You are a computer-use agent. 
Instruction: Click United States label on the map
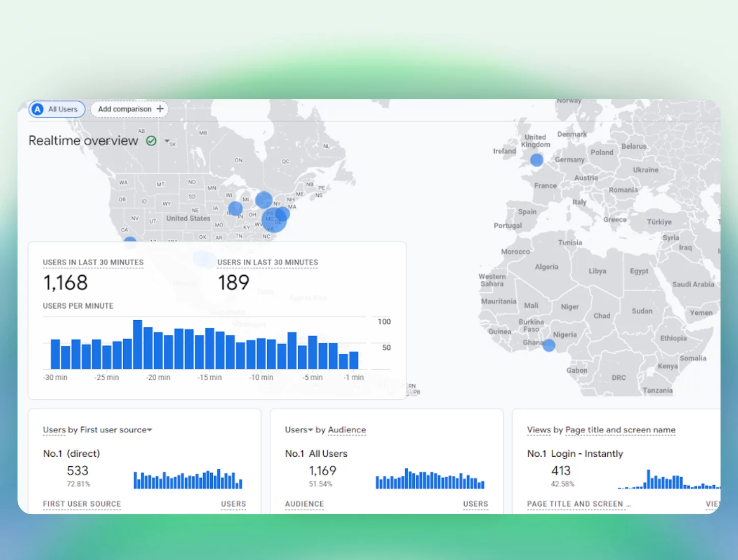pos(188,218)
